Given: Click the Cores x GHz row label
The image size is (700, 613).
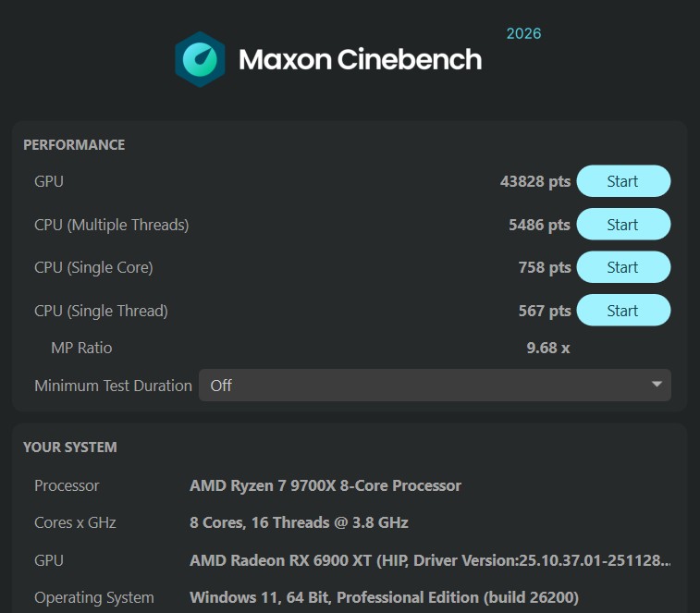Looking at the screenshot, I should [76, 522].
